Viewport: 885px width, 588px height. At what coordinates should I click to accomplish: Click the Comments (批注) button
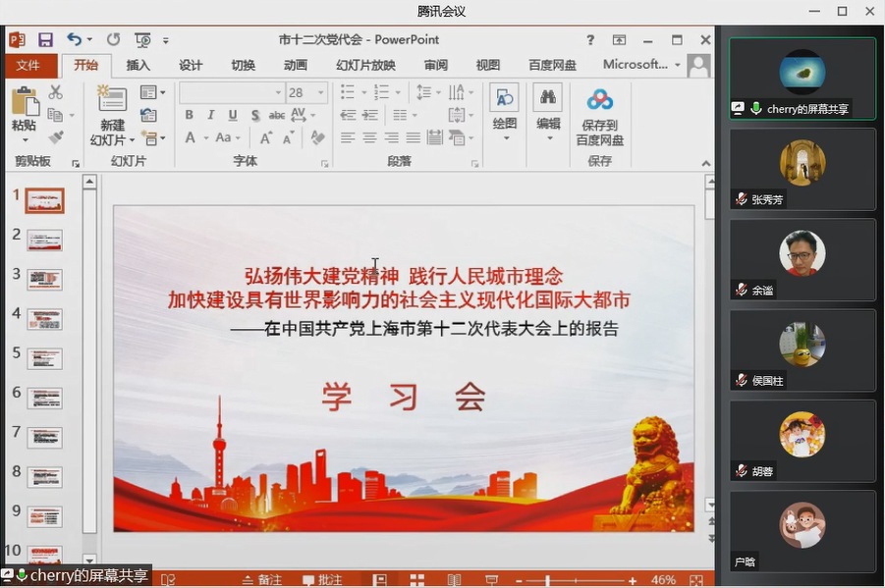click(322, 580)
